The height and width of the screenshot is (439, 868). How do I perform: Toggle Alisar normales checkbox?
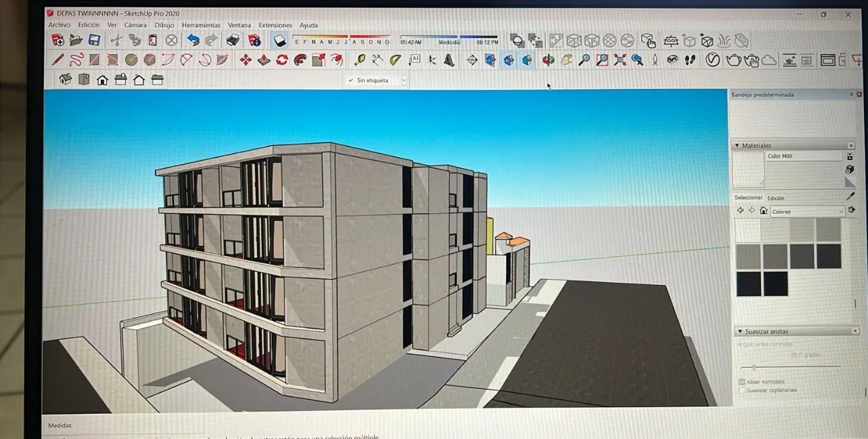[x=742, y=382]
